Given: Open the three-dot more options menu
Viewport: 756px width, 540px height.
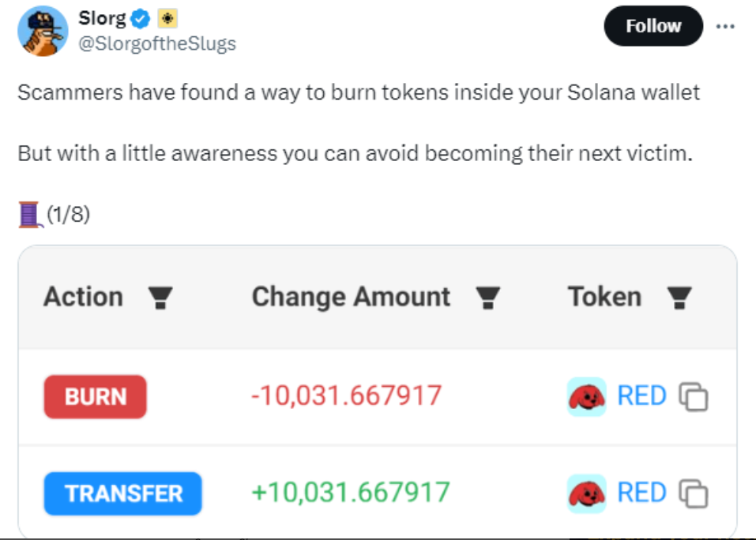Looking at the screenshot, I should [725, 26].
